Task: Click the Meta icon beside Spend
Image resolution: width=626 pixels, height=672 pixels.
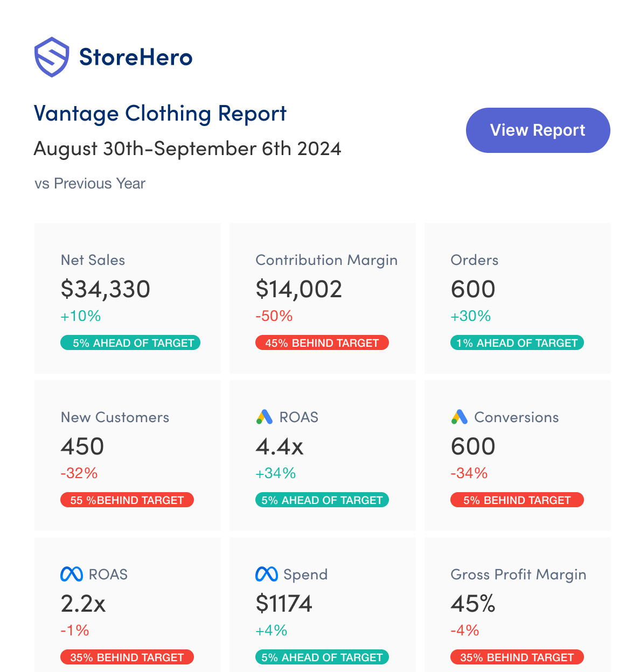Action: tap(266, 574)
